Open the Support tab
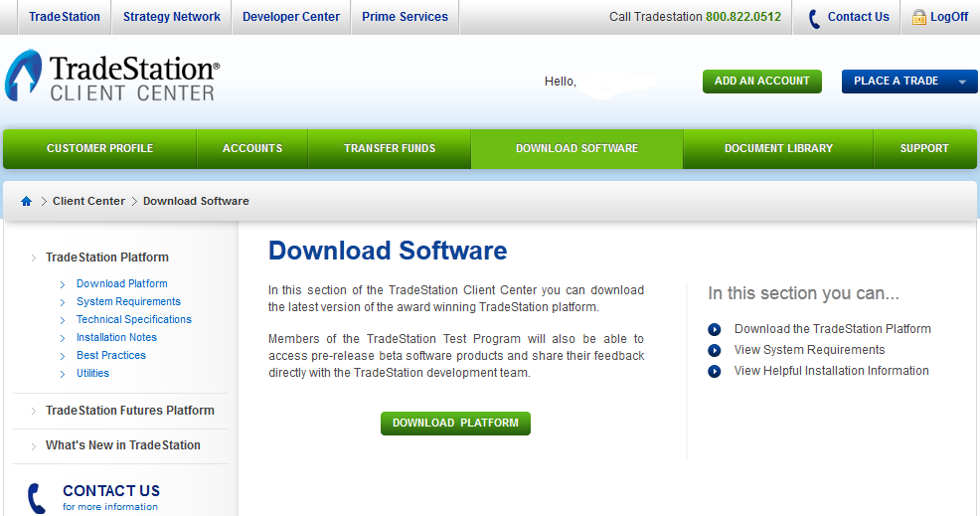The image size is (980, 516). coord(924,149)
